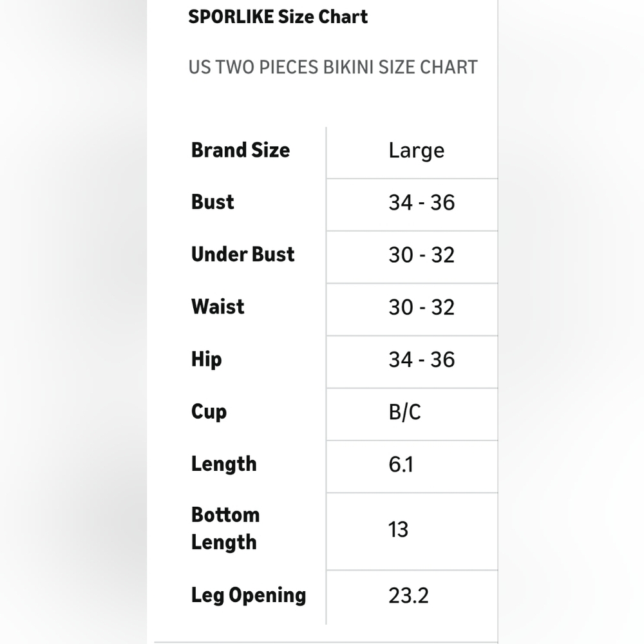644x644 pixels.
Task: Click the Leg Opening row label
Action: (249, 596)
